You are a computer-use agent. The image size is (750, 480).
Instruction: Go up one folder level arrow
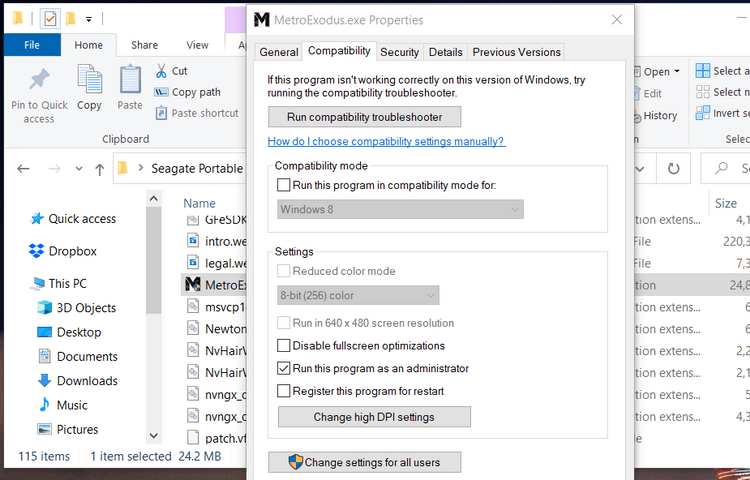pyautogui.click(x=99, y=169)
